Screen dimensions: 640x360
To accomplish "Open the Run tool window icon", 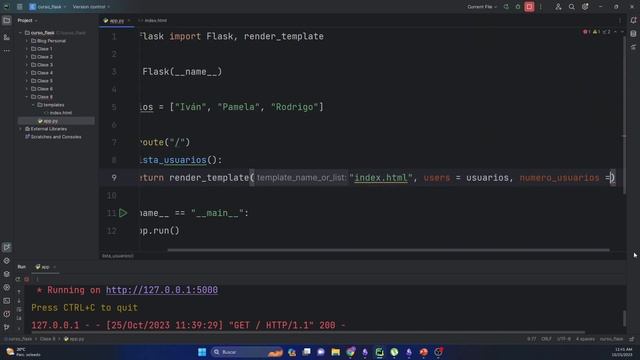I will click(7, 247).
